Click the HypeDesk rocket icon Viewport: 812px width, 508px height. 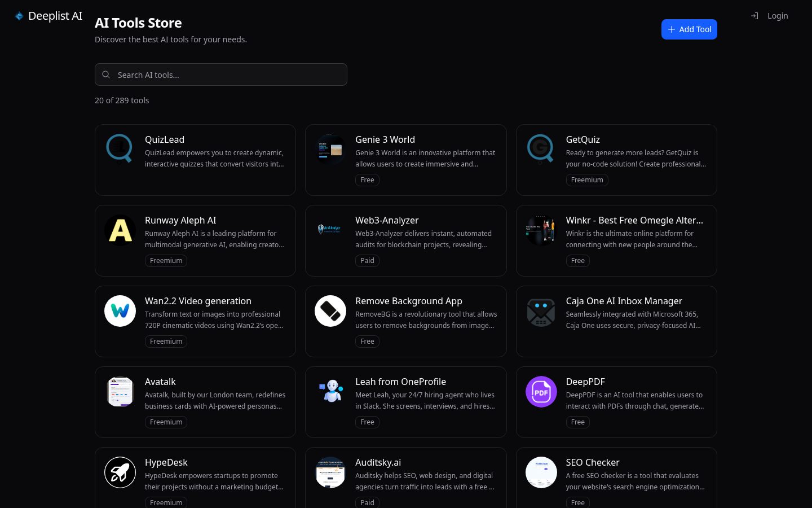tap(120, 472)
